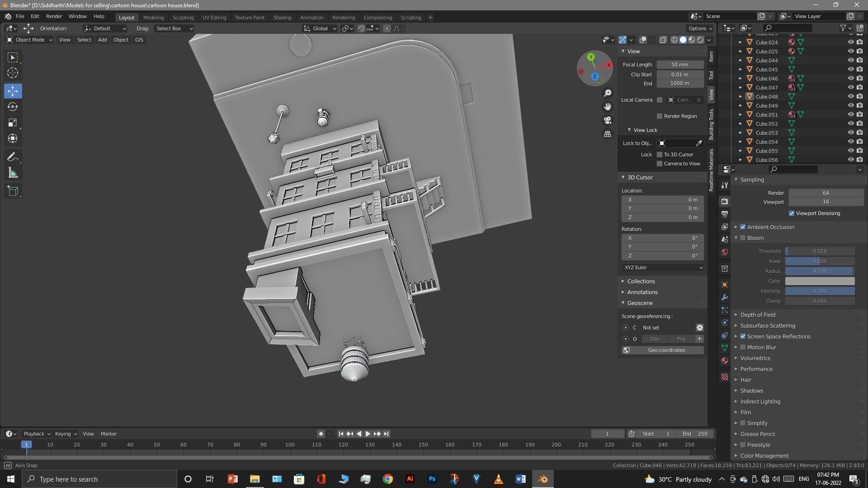Open the Global transform orientation dropdown
This screenshot has height=488, width=868.
[320, 28]
